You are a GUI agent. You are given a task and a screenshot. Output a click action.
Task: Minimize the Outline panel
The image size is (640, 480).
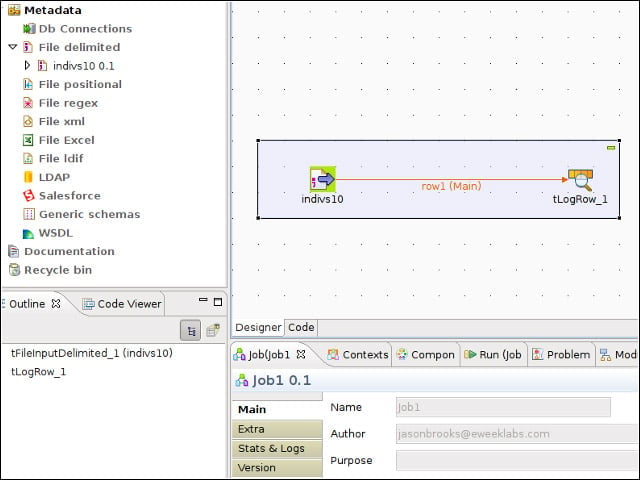point(203,300)
